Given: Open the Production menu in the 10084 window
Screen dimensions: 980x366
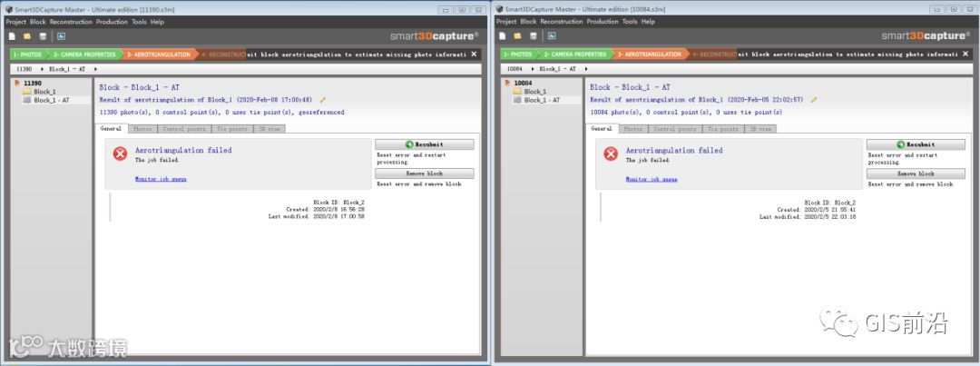Looking at the screenshot, I should [603, 22].
